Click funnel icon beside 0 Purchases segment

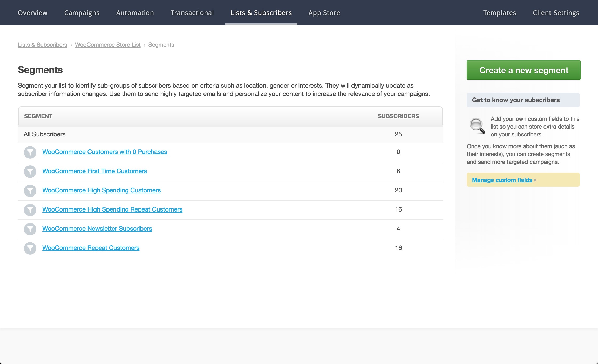tap(30, 152)
